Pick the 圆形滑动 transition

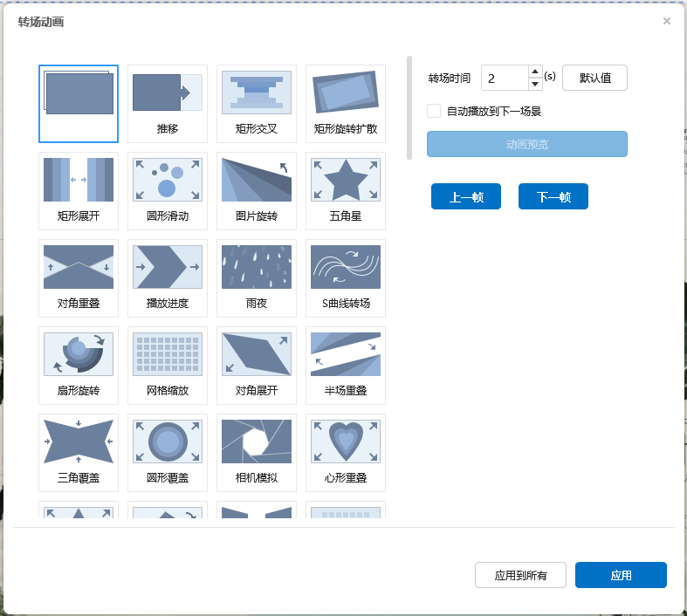(x=168, y=191)
